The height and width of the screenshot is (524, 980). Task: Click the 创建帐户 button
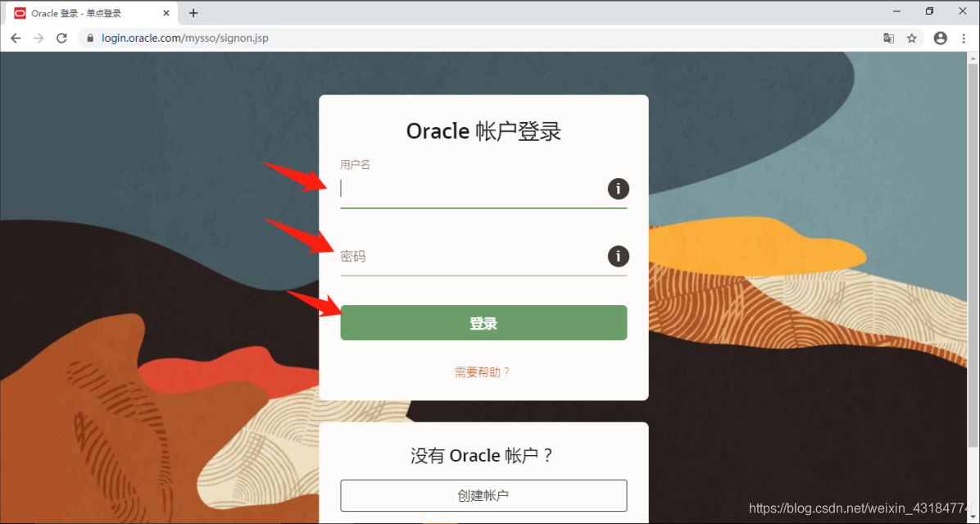[483, 495]
